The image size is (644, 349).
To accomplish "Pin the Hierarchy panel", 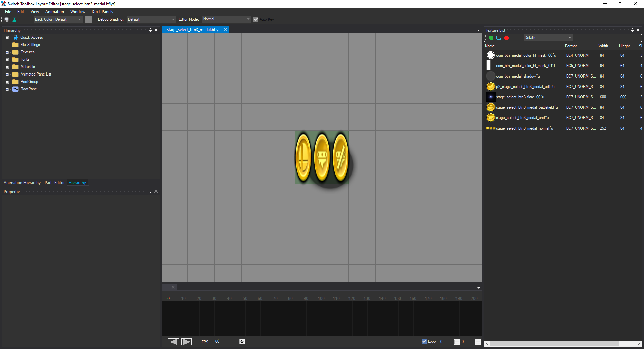I will click(x=150, y=30).
